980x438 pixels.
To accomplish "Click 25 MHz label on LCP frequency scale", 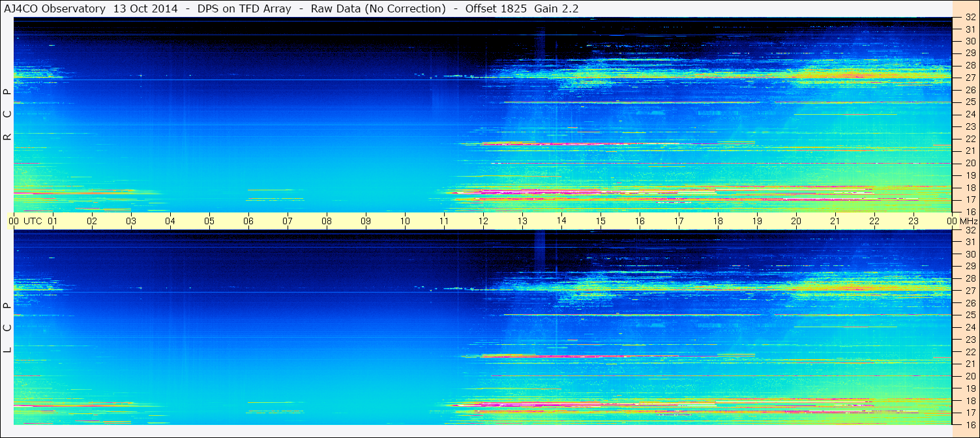I will (970, 315).
